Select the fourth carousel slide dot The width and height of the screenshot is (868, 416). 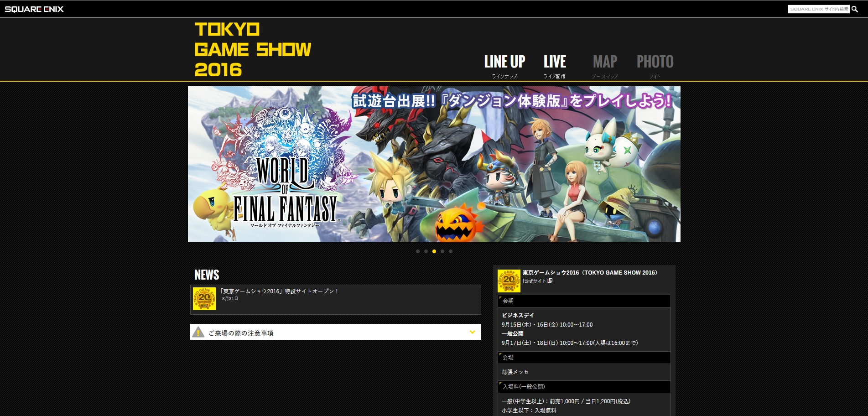(x=442, y=251)
